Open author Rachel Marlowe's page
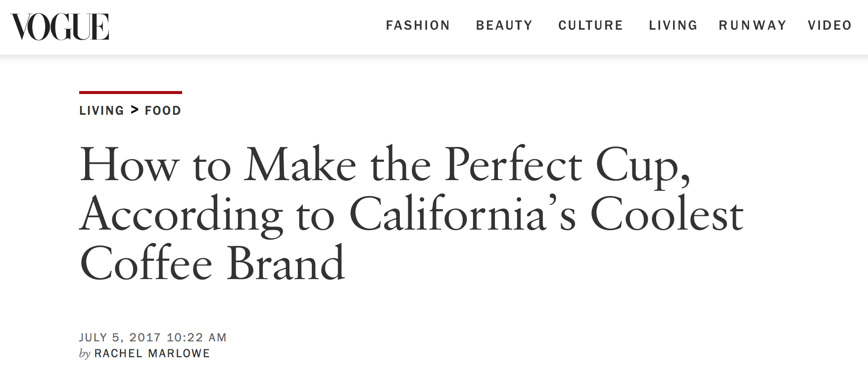Viewport: 868px width, 380px height. click(152, 353)
